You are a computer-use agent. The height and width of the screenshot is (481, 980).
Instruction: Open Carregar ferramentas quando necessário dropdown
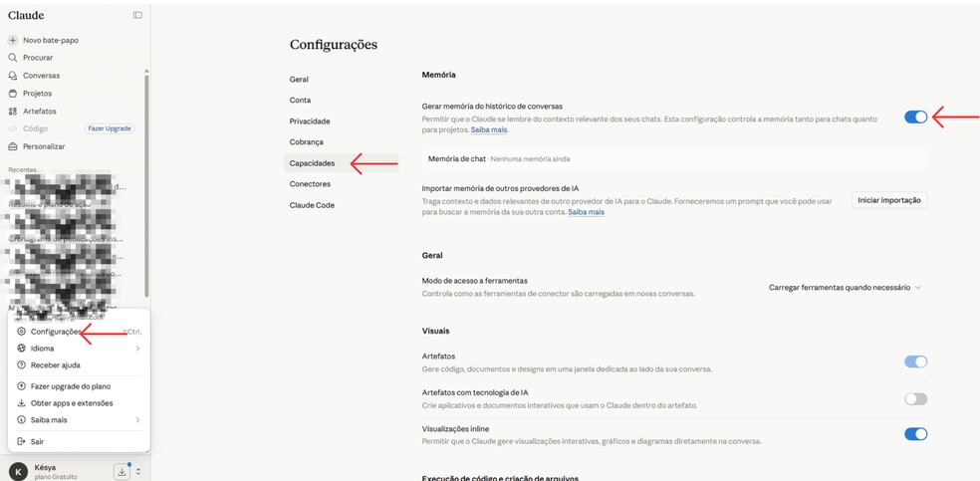click(845, 288)
